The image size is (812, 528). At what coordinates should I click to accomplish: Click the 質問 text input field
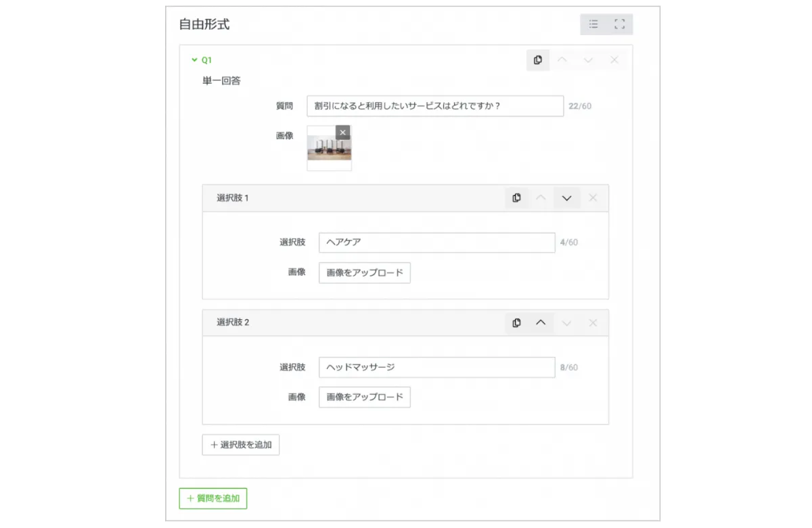435,106
